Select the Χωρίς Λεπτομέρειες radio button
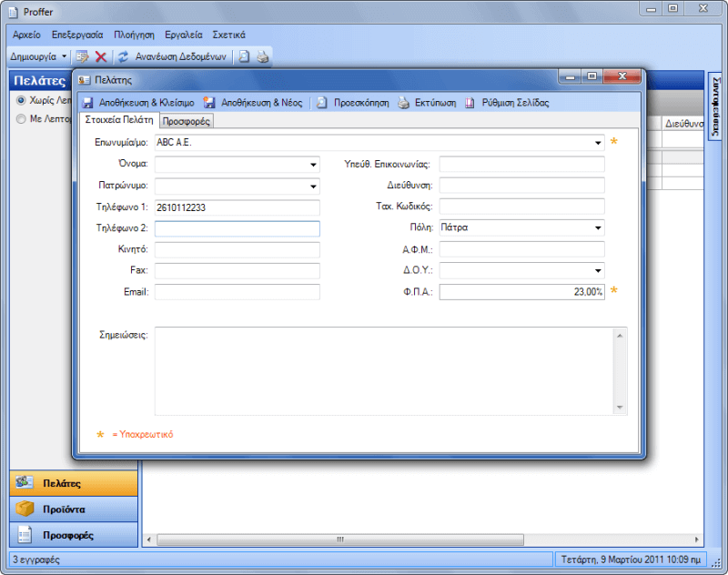 tap(21, 100)
